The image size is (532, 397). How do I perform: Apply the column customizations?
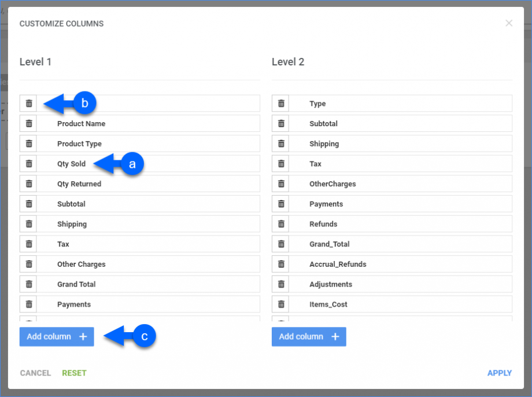pyautogui.click(x=499, y=373)
